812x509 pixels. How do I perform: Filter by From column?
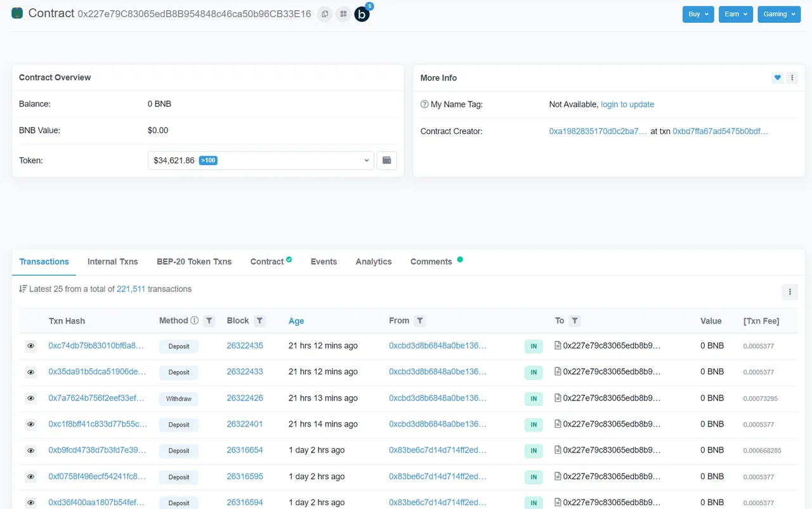tap(419, 321)
